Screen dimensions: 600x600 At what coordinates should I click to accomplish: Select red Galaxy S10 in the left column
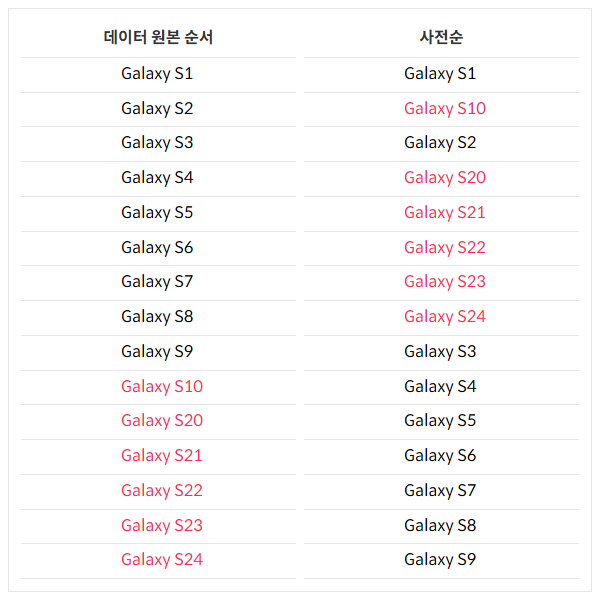click(x=162, y=386)
